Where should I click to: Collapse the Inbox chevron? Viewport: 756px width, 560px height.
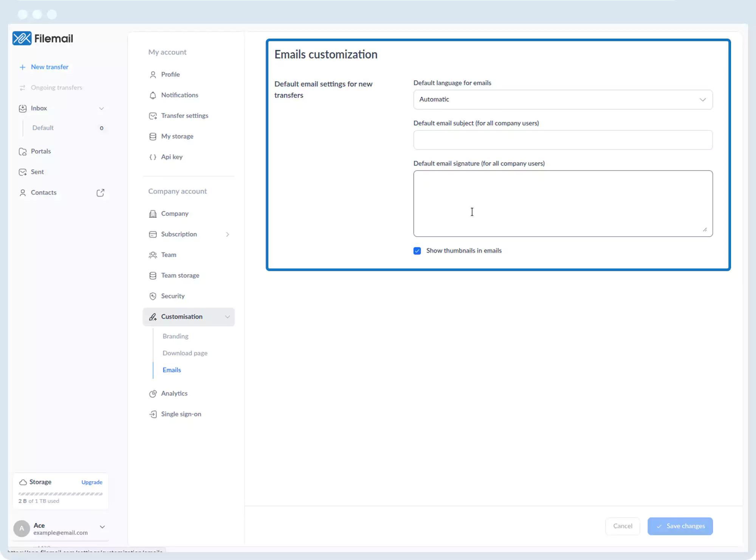[x=101, y=109]
